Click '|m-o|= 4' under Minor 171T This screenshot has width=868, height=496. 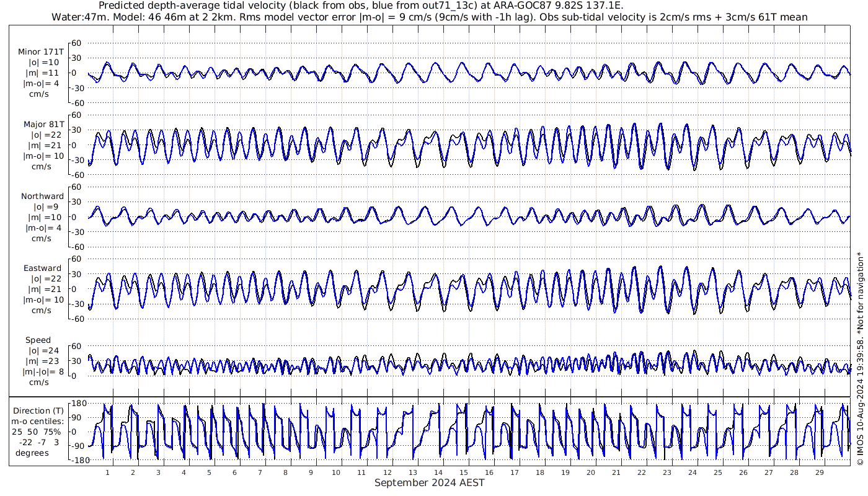42,84
